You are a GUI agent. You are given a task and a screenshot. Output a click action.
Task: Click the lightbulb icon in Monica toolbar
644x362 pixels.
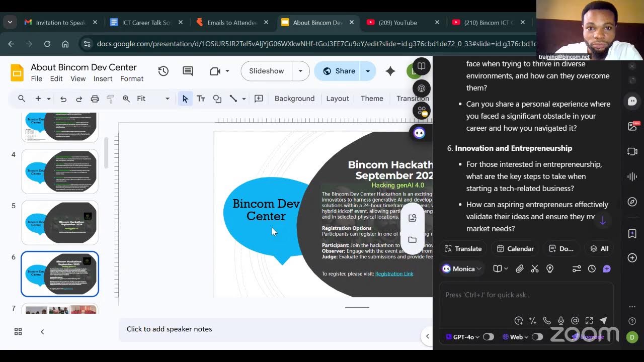pos(550,269)
